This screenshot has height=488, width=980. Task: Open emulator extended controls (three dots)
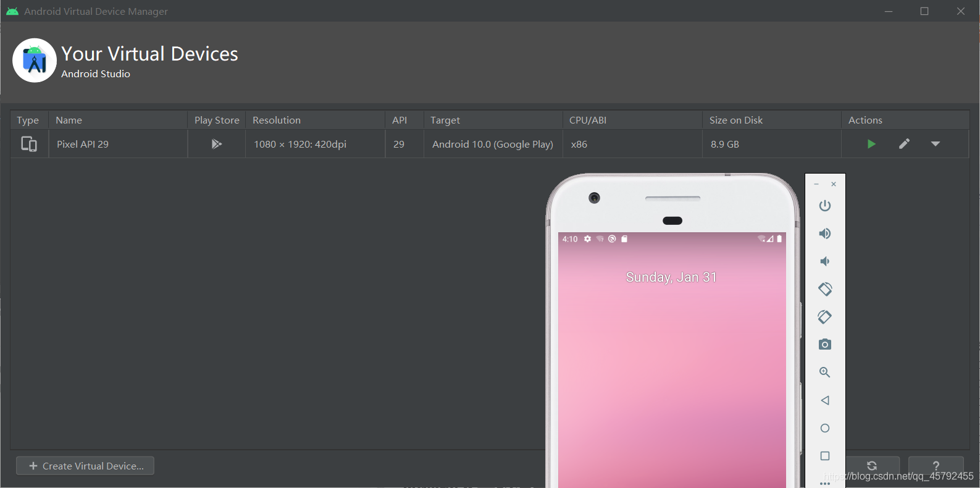pyautogui.click(x=825, y=484)
